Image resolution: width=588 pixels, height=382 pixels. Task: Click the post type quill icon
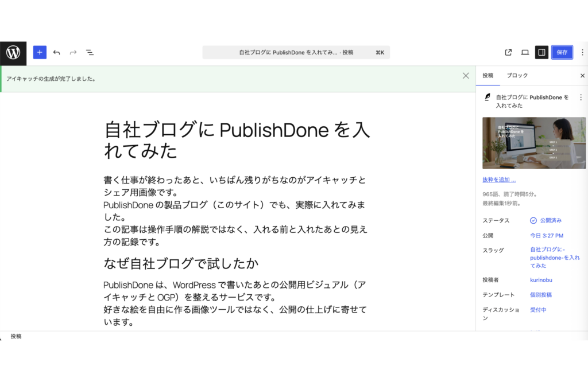pyautogui.click(x=487, y=98)
